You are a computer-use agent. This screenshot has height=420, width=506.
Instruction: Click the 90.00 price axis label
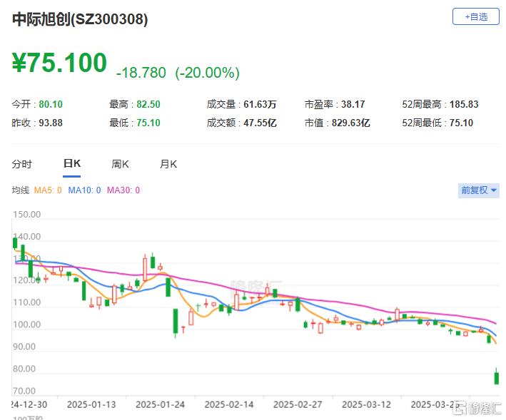pyautogui.click(x=24, y=347)
